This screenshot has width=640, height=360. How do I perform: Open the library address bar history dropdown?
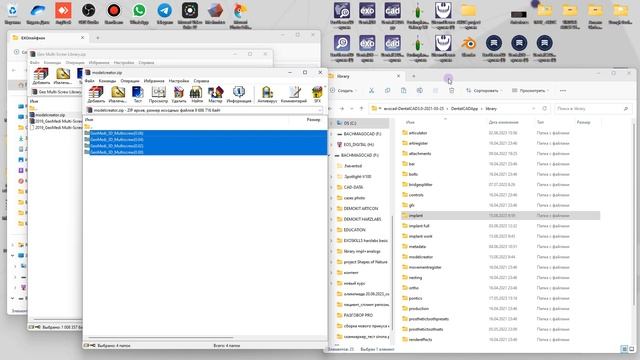click(533, 109)
